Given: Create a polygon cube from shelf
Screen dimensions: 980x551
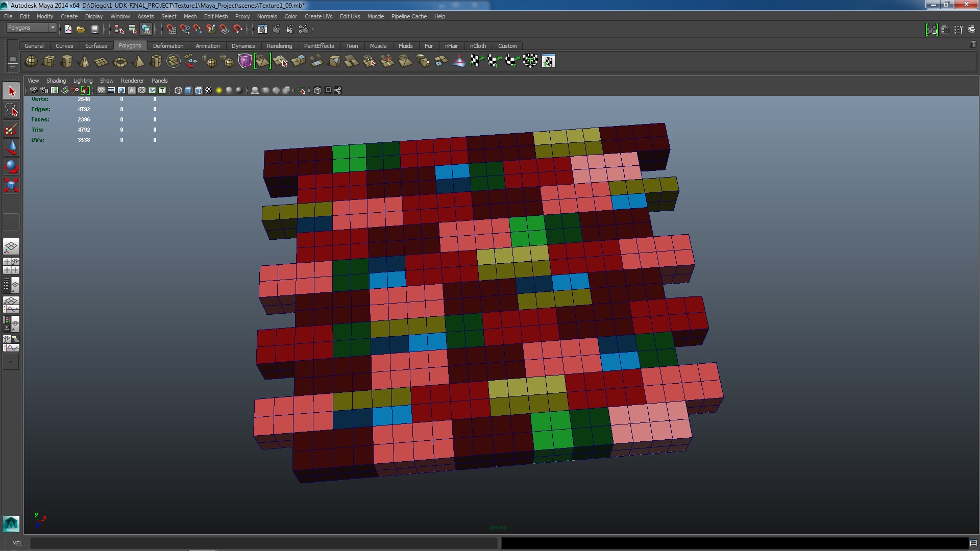Looking at the screenshot, I should (x=49, y=62).
